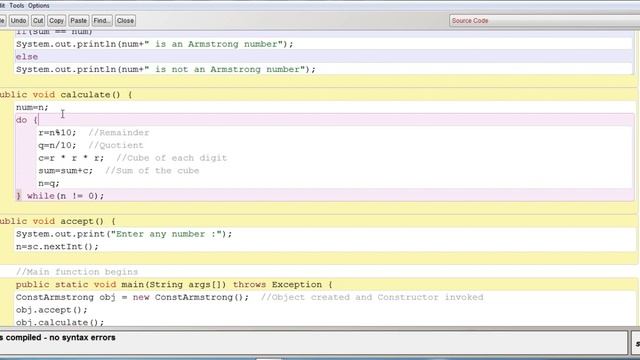Click the calculate() method declaration
This screenshot has height=360, width=640.
[66, 95]
